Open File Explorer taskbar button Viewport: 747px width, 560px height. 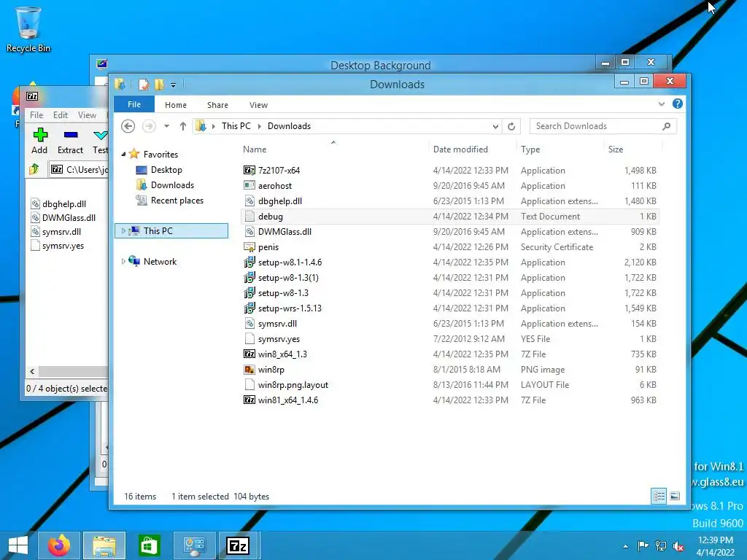104,545
